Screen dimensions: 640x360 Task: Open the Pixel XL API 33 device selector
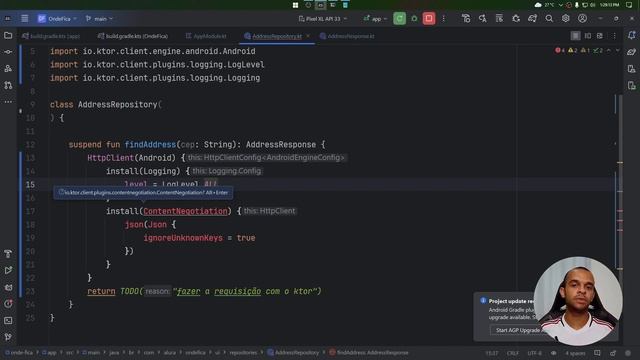pyautogui.click(x=323, y=19)
